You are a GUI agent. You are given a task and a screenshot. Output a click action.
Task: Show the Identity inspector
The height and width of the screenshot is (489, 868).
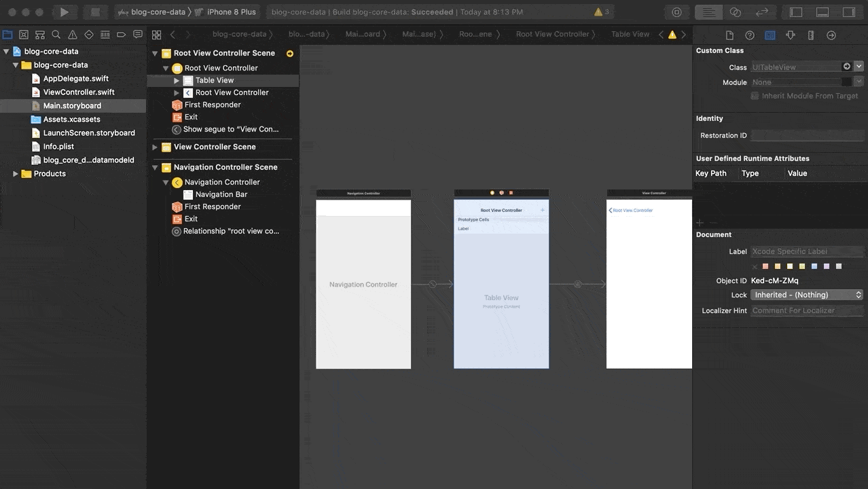(x=770, y=35)
